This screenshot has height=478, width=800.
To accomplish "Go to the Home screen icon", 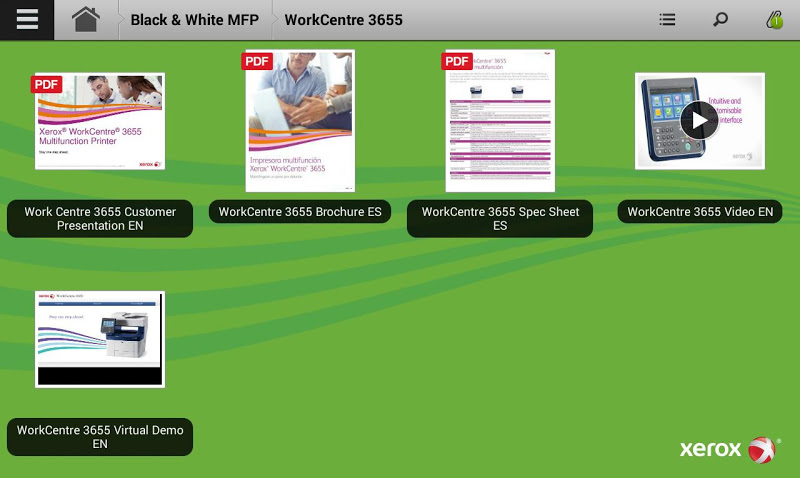I will (86, 19).
